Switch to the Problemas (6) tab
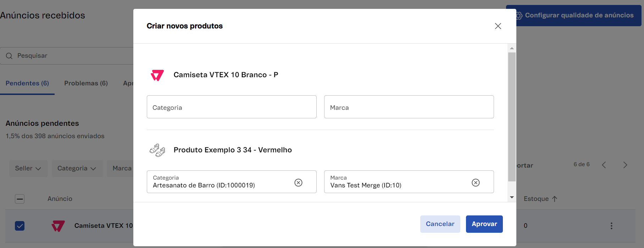 tap(86, 83)
